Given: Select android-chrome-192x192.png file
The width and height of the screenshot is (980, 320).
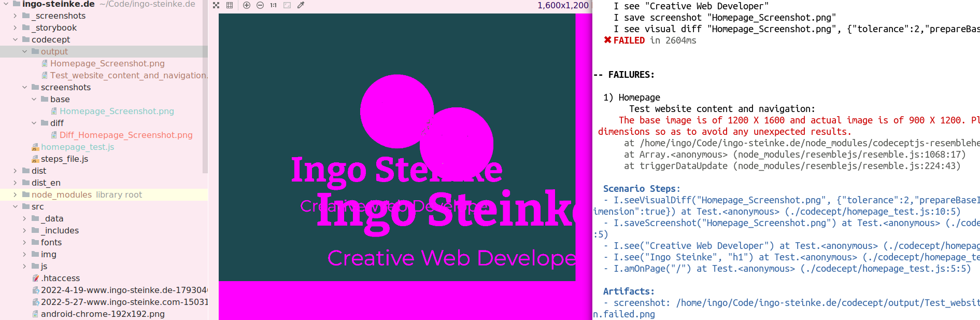Looking at the screenshot, I should point(103,314).
